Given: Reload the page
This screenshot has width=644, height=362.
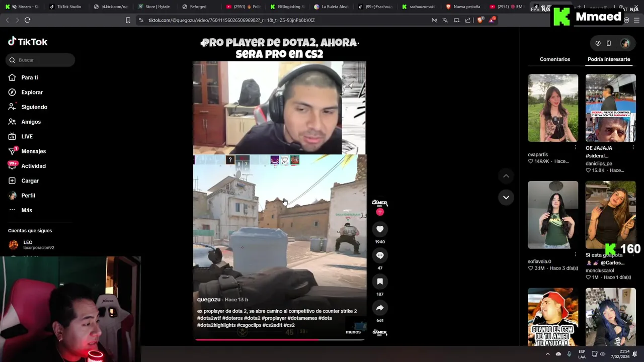Looking at the screenshot, I should [28, 20].
